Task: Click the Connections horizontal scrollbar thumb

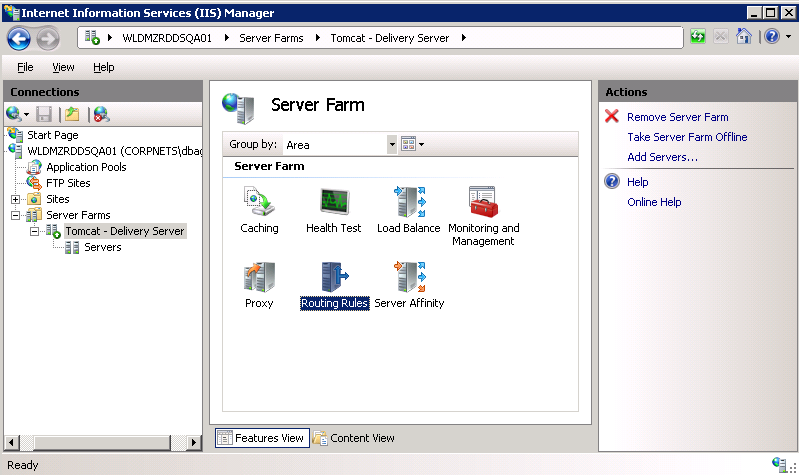Action: (102, 442)
